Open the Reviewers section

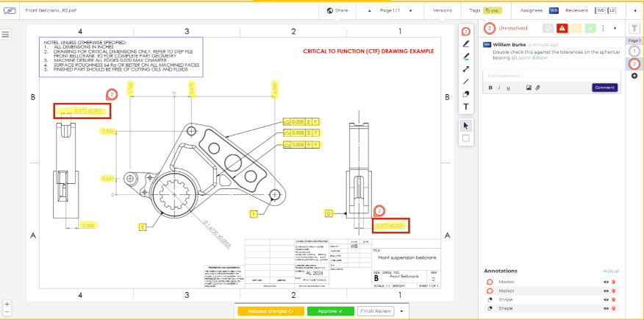(x=576, y=11)
